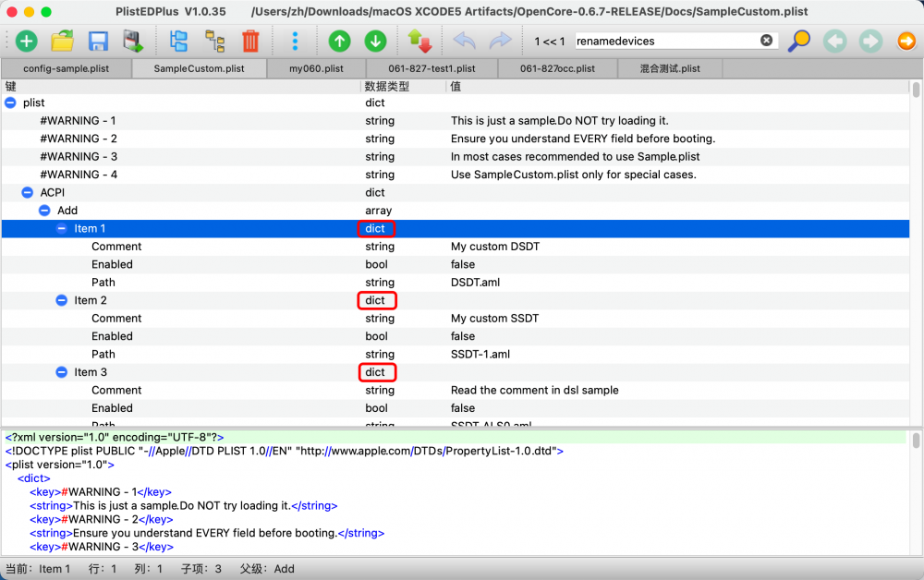Open a file with the folder icon
Viewport: 924px width, 580px height.
tap(63, 42)
